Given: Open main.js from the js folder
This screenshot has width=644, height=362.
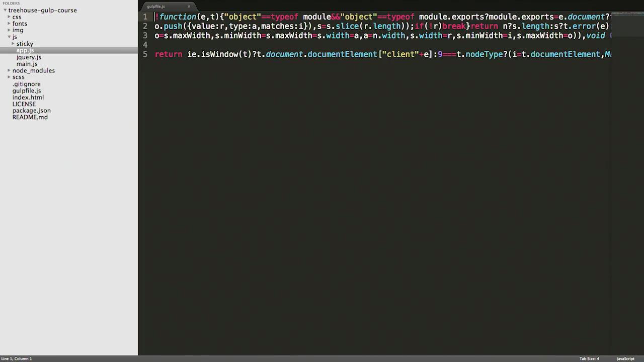Looking at the screenshot, I should pyautogui.click(x=27, y=64).
